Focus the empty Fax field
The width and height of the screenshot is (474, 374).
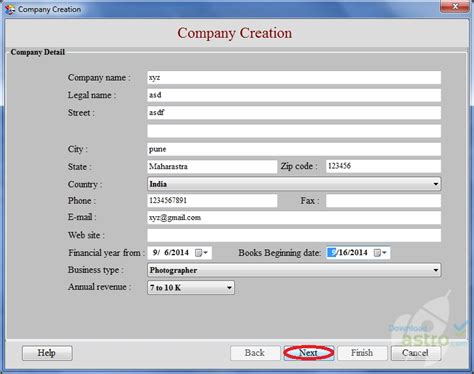[x=383, y=201]
